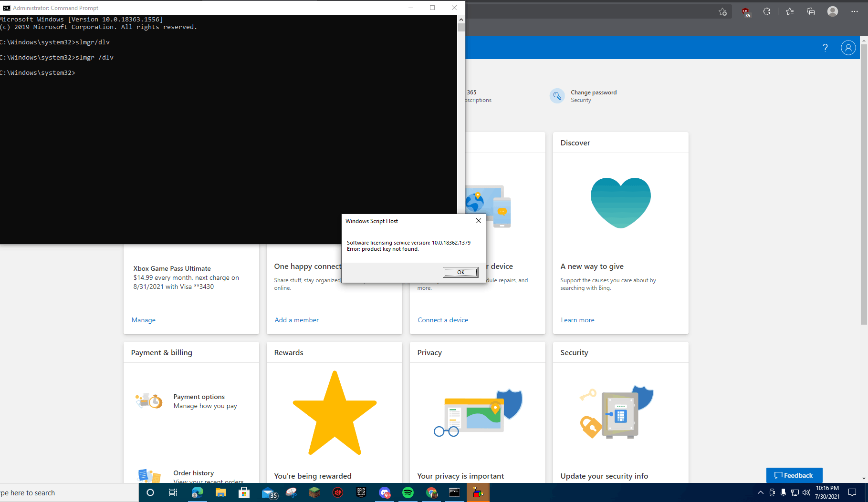Click the gold star Rewards image
This screenshot has width=868, height=502.
(x=335, y=413)
